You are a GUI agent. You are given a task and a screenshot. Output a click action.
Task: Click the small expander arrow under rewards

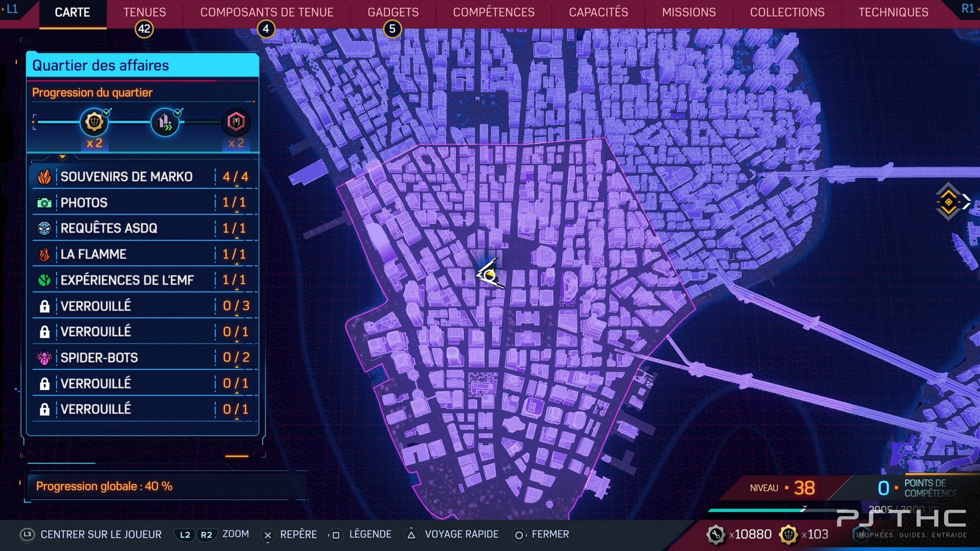[62, 157]
